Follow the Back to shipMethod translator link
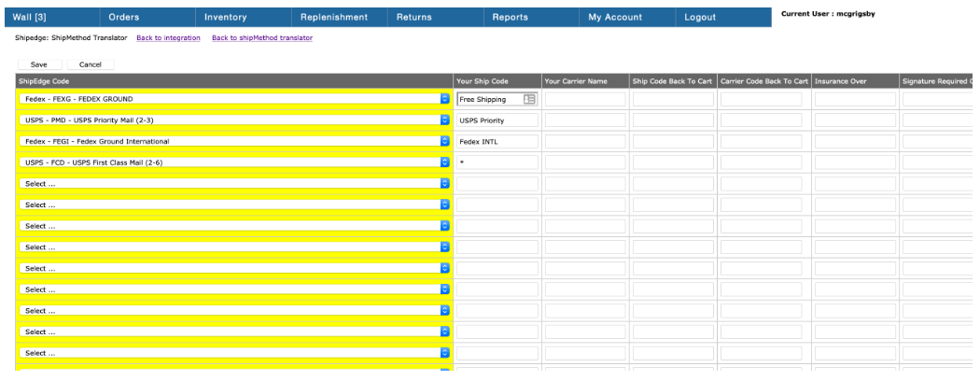 [x=262, y=38]
